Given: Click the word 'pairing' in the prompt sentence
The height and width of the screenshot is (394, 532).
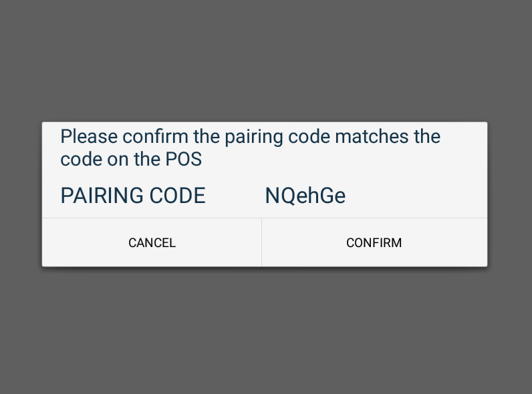Looking at the screenshot, I should coord(254,138).
